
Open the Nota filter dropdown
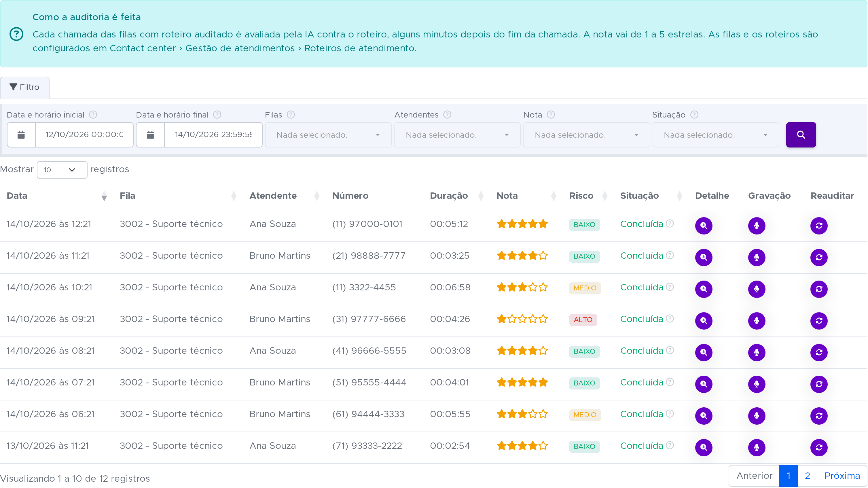pos(586,135)
